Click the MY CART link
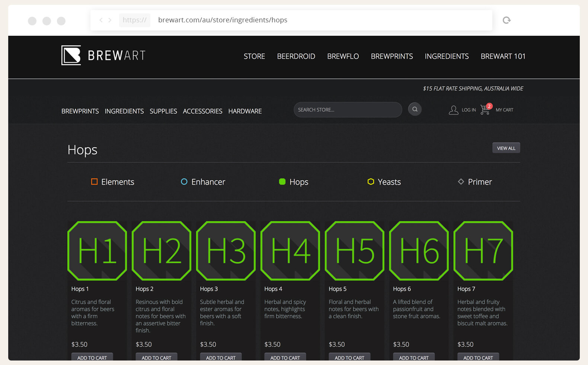Screen dimensions: 588x365 (x=504, y=110)
